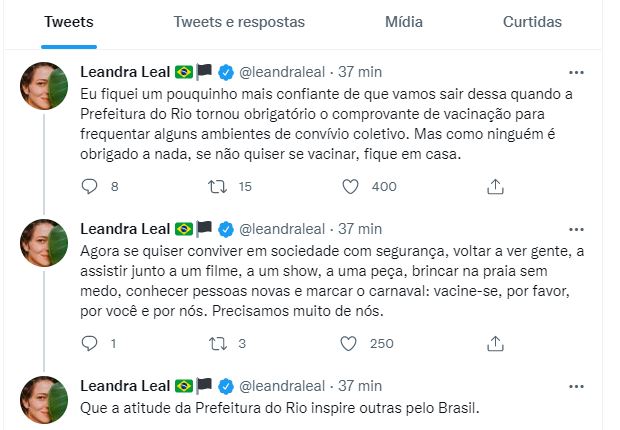Like the second tweet with 250 likes
The height and width of the screenshot is (430, 620).
click(x=350, y=343)
